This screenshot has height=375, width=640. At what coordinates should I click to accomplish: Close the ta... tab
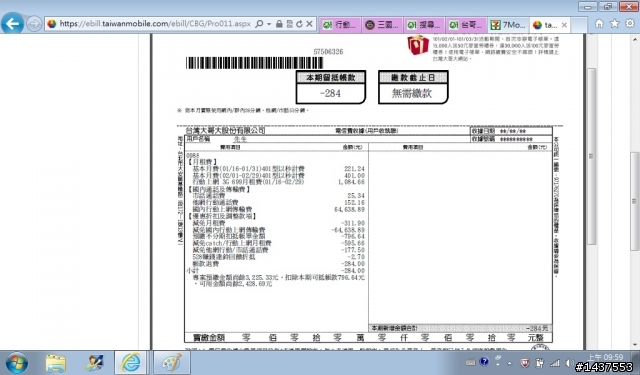coord(564,25)
